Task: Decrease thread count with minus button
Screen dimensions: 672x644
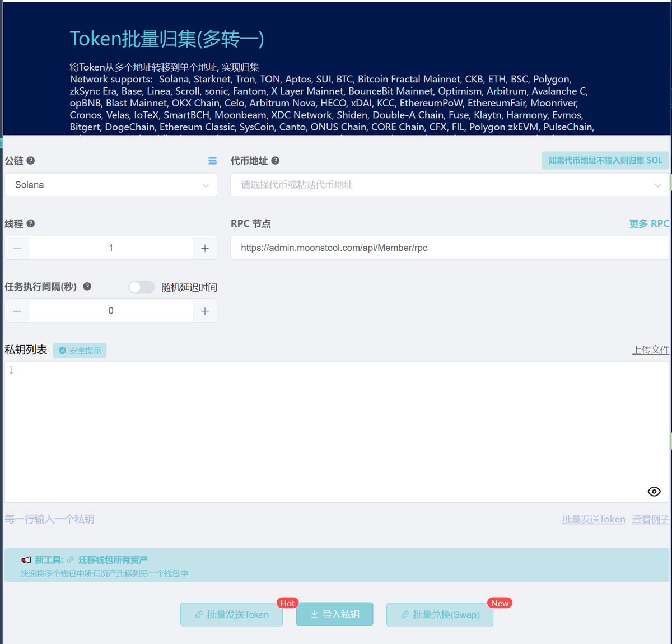Action: [x=17, y=248]
